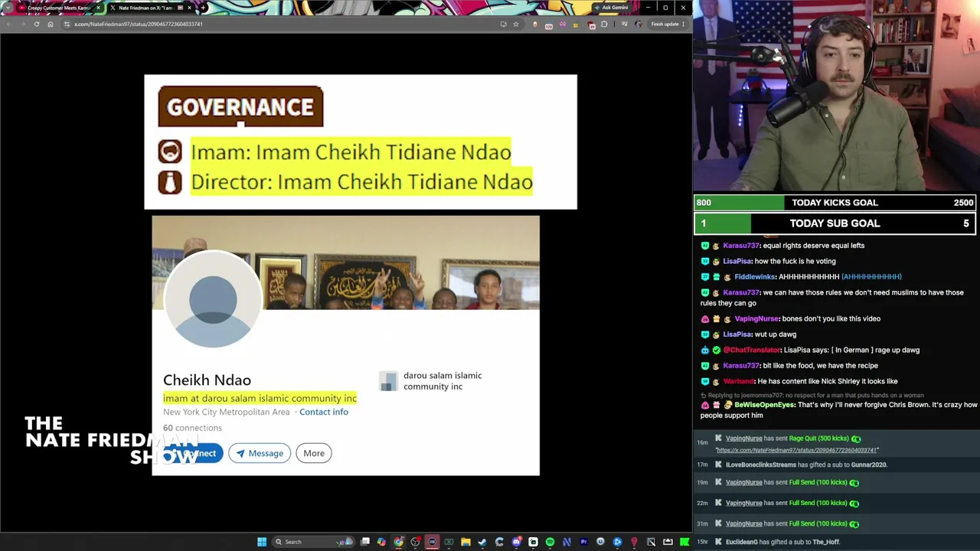Open the Chrome three-dot menu

point(684,24)
